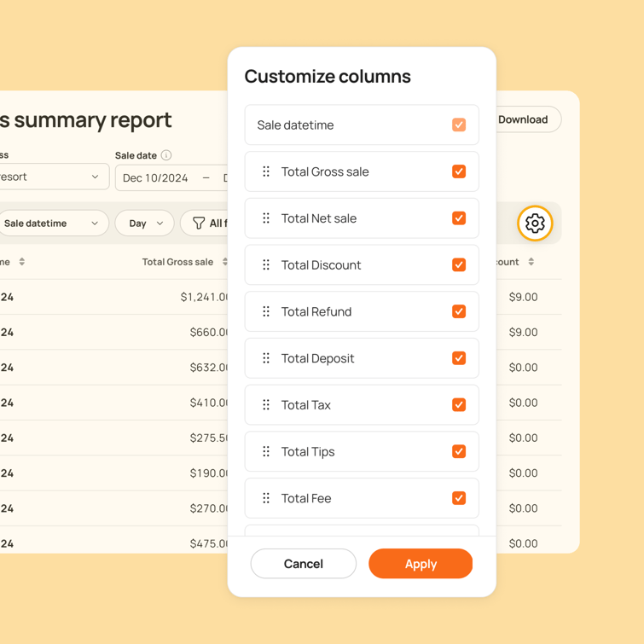The image size is (644, 644).
Task: Sort by Total Gross sale column arrows
Action: point(224,262)
